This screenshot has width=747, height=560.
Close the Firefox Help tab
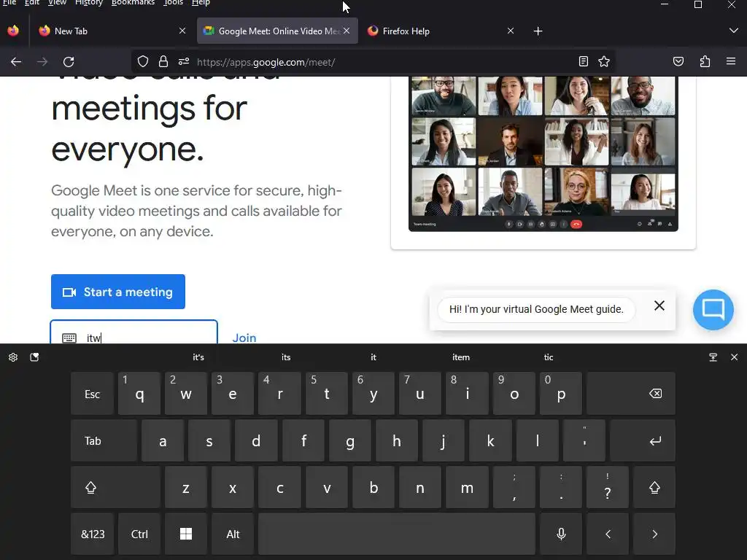tap(510, 31)
